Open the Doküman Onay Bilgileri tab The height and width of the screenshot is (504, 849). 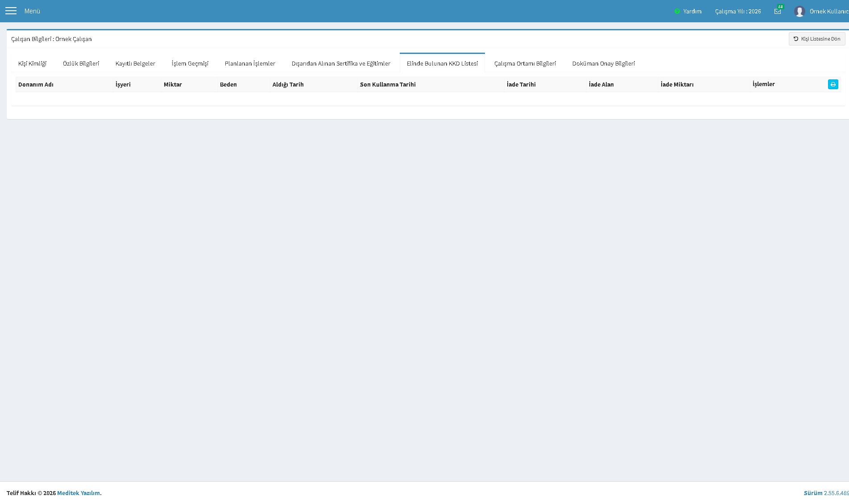pos(604,63)
